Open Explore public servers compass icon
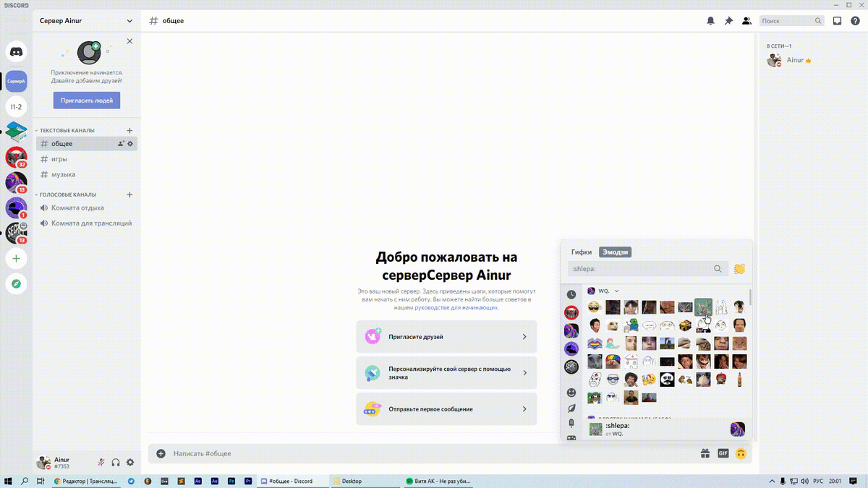 coord(16,283)
